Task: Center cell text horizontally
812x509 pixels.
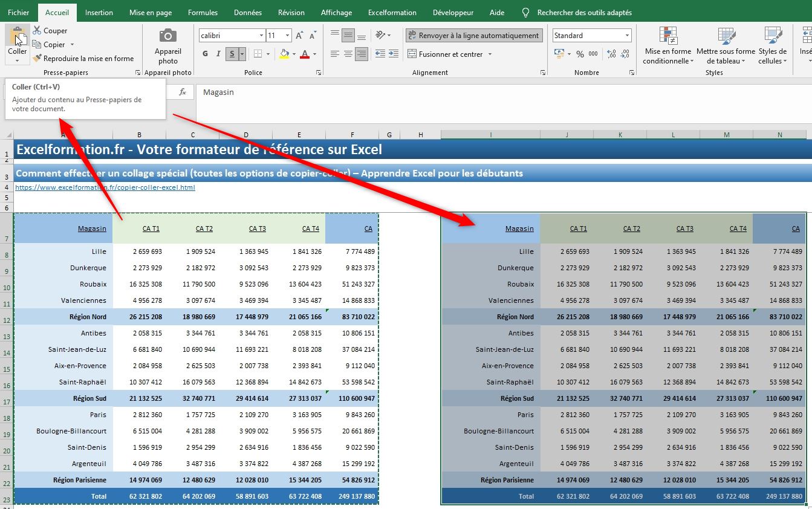Action: (348, 54)
